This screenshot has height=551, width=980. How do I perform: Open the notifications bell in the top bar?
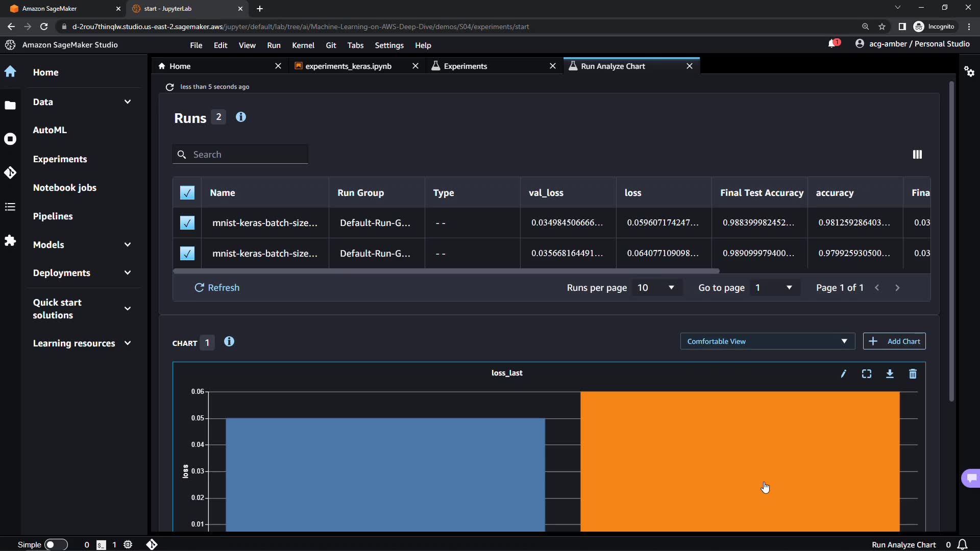tap(832, 44)
